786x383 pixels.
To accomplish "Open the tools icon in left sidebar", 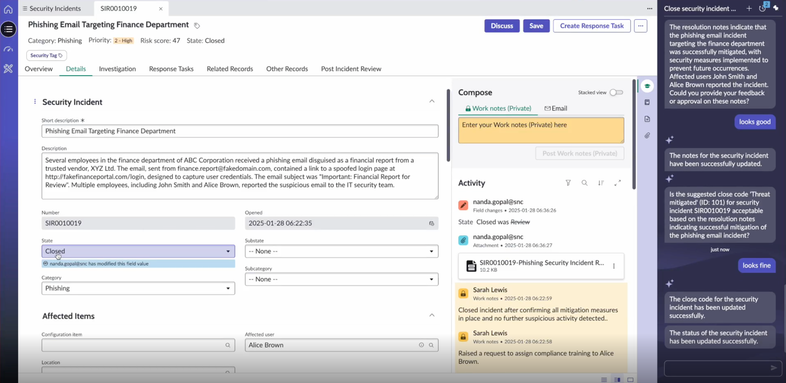I will tap(8, 69).
